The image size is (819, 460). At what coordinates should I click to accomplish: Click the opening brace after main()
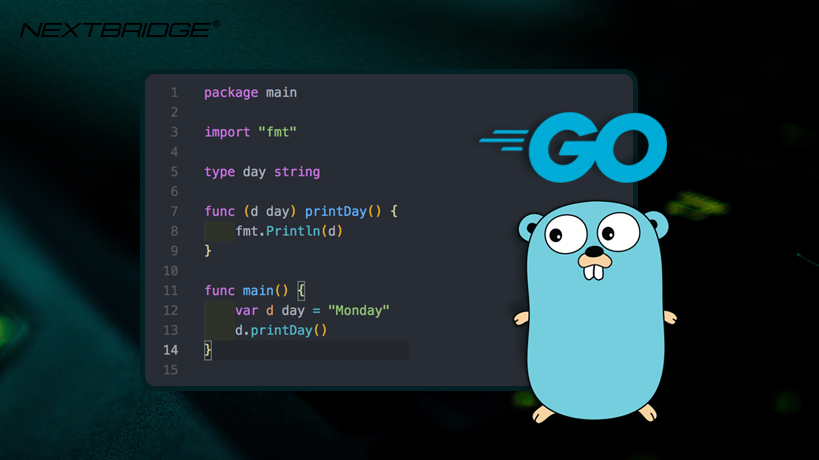coord(301,291)
